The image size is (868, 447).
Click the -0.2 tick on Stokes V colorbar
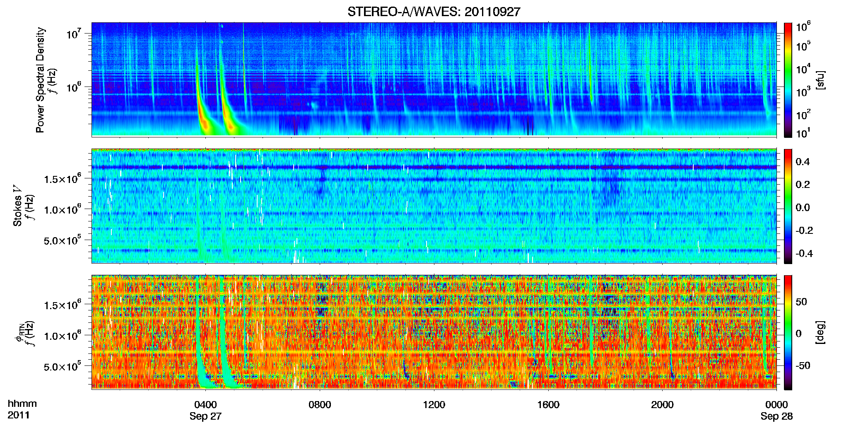[x=804, y=231]
